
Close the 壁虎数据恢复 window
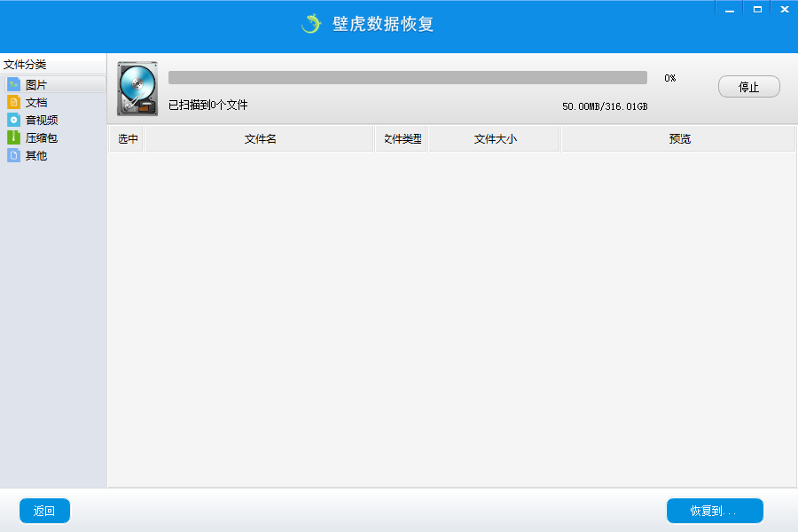coord(785,10)
